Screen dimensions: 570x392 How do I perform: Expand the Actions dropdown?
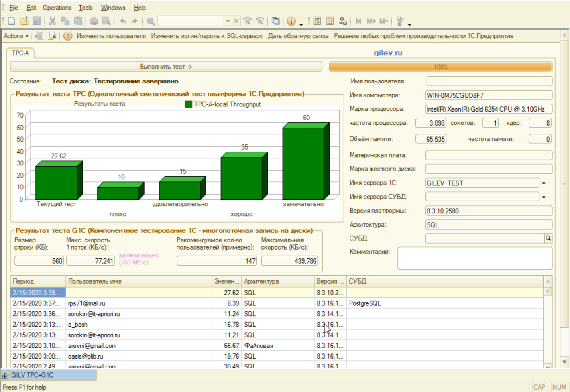point(16,36)
